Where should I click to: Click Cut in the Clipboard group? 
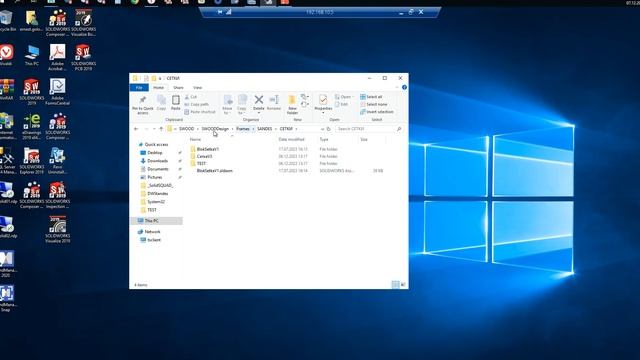pyautogui.click(x=191, y=97)
